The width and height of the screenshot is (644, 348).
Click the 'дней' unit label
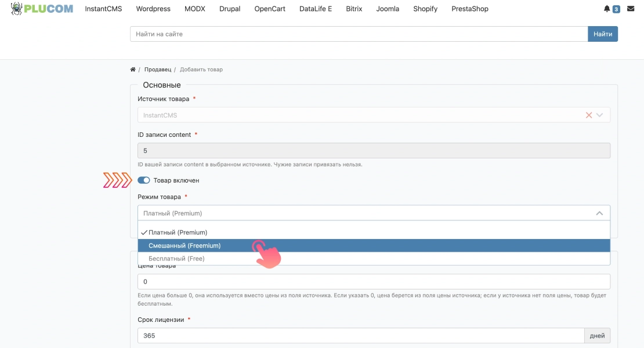click(597, 336)
